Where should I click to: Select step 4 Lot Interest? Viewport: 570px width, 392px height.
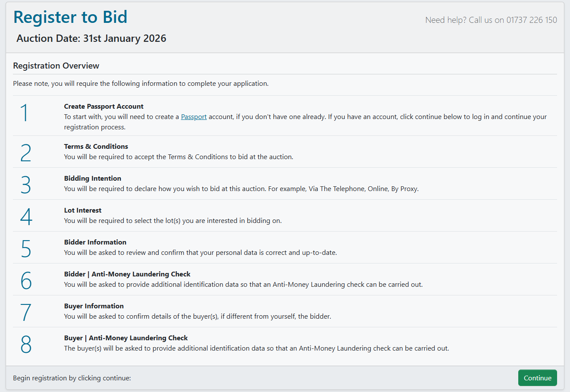click(82, 210)
